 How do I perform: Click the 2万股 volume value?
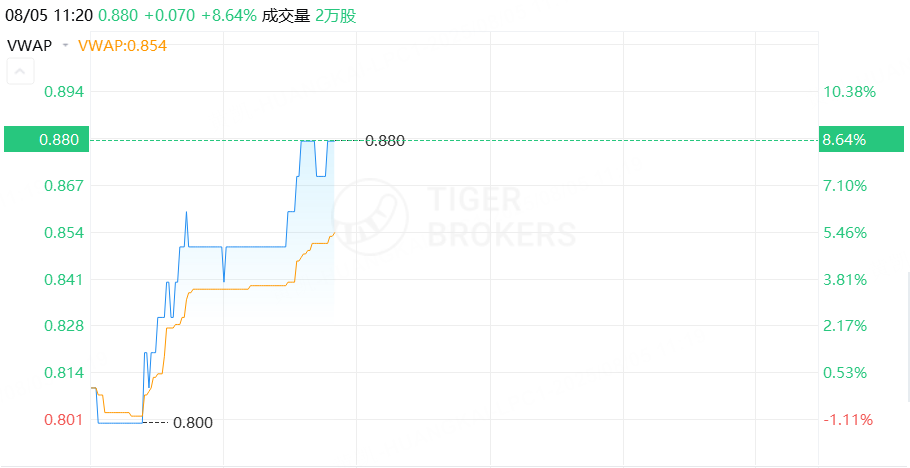[335, 16]
